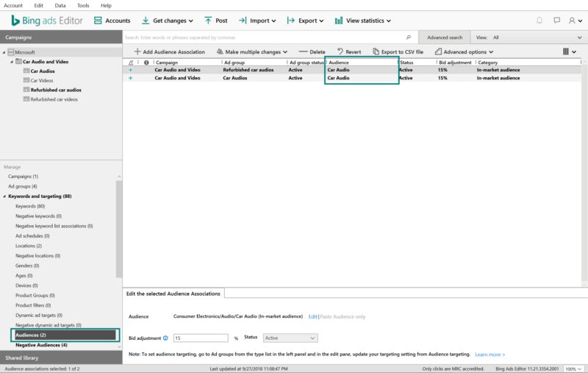The width and height of the screenshot is (588, 373).
Task: Open the Status Active dropdown
Action: 290,338
